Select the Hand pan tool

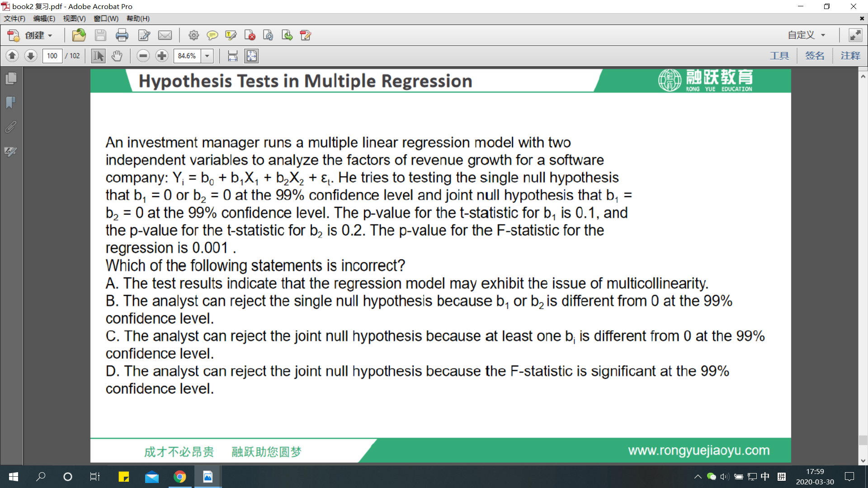point(117,56)
